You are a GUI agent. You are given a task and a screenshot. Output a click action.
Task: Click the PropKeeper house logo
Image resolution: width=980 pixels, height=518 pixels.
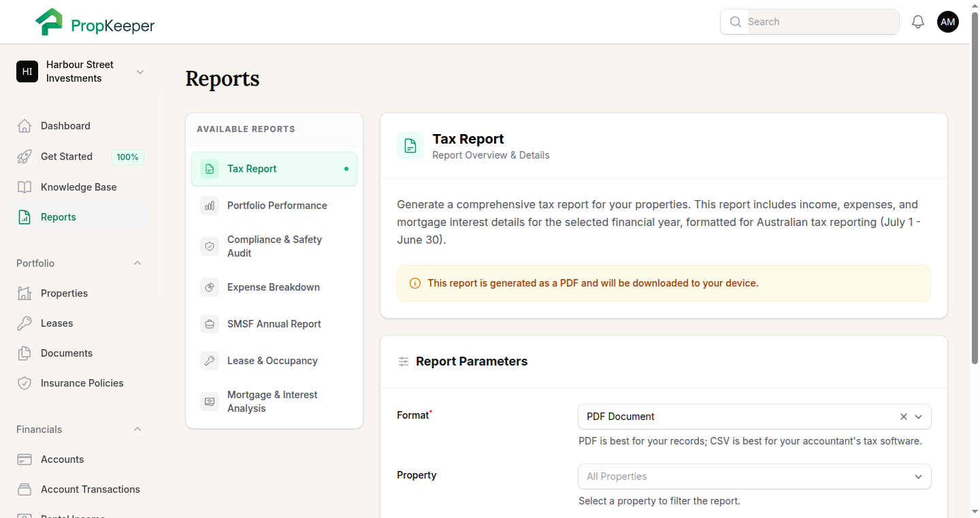coord(49,22)
